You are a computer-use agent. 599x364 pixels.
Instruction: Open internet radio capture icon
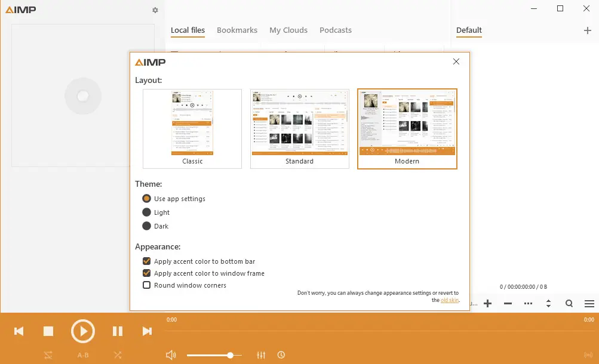(x=588, y=355)
